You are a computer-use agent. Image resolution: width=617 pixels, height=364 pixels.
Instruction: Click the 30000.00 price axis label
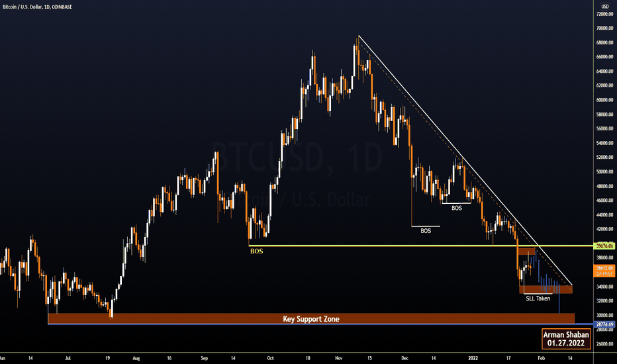(605, 315)
